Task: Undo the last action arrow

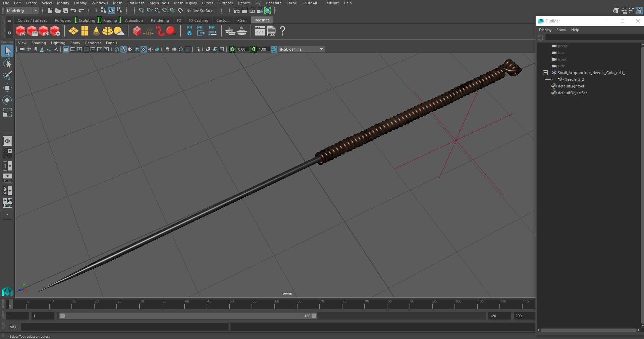Action: (73, 11)
